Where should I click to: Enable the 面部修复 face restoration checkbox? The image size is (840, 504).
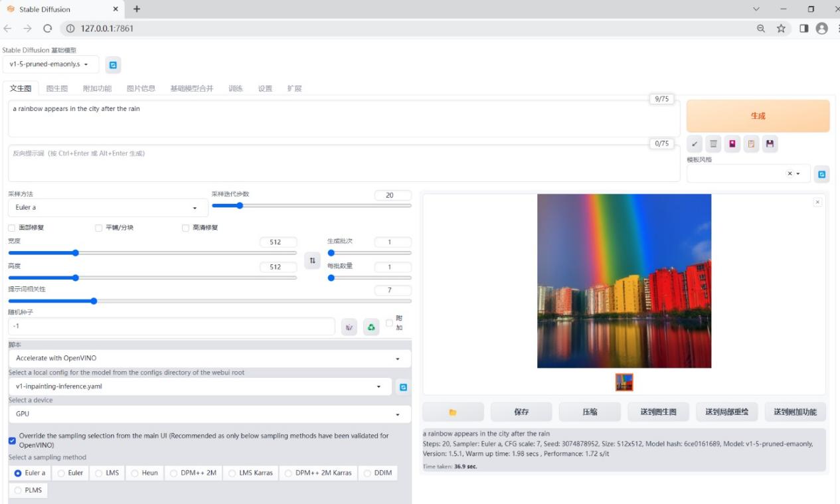tap(11, 228)
